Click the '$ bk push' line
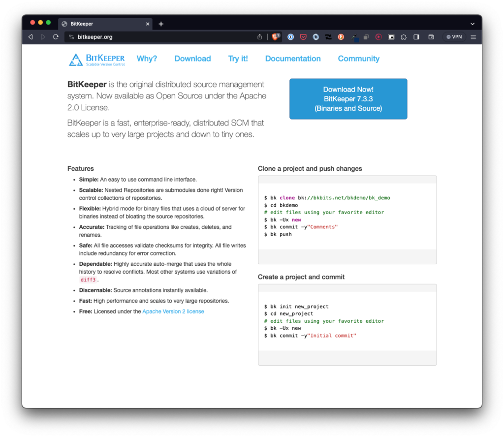 point(278,234)
